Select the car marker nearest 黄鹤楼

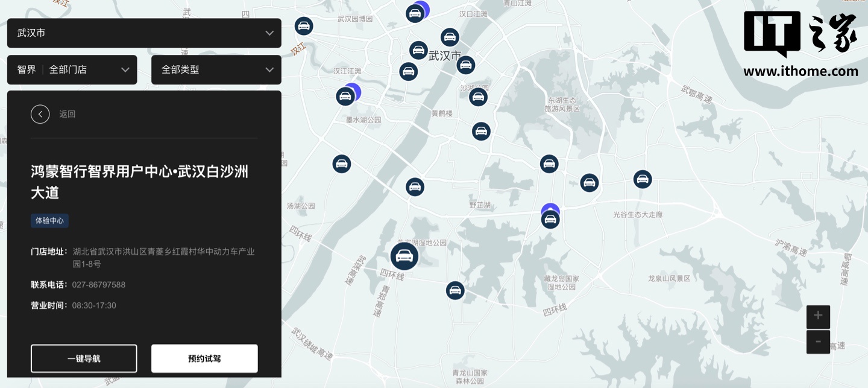point(480,131)
